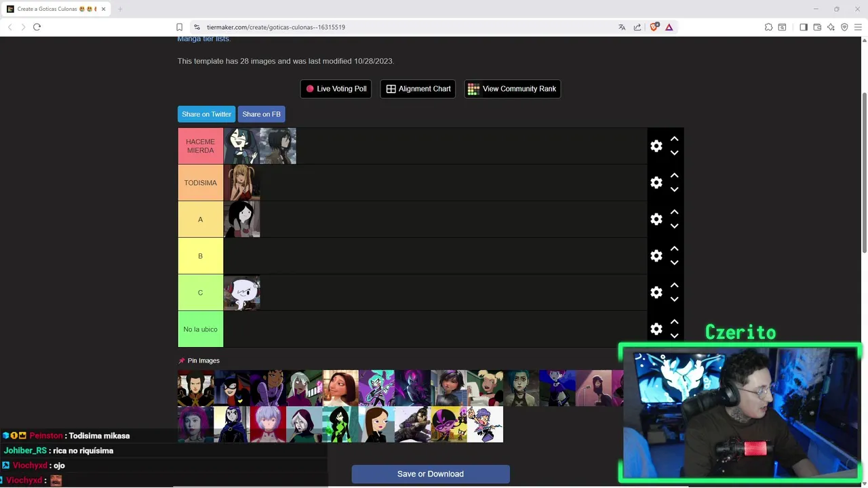Viewport: 868px width, 488px height.
Task: Open the browser hamburger menu
Action: coord(858,27)
